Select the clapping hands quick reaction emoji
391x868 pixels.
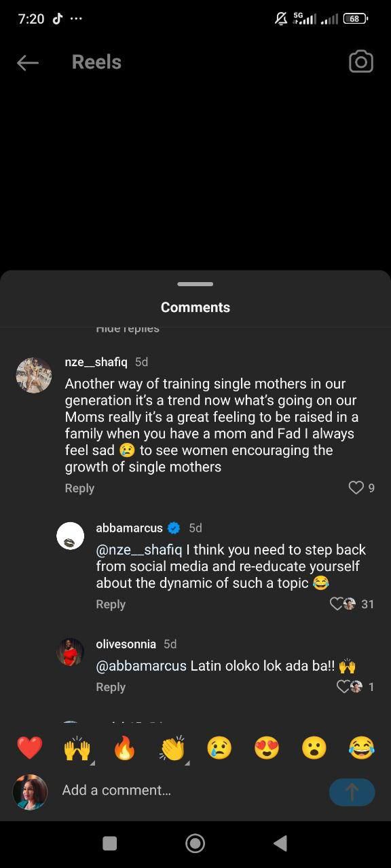172,747
